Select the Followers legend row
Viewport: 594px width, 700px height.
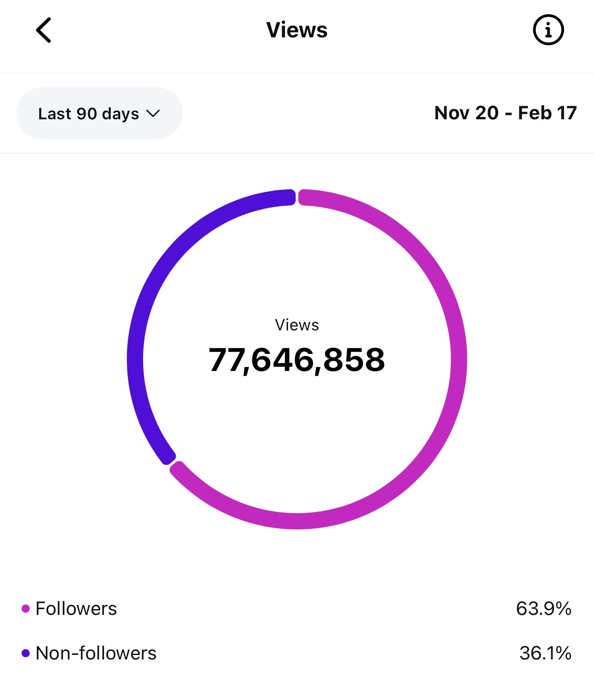click(76, 608)
